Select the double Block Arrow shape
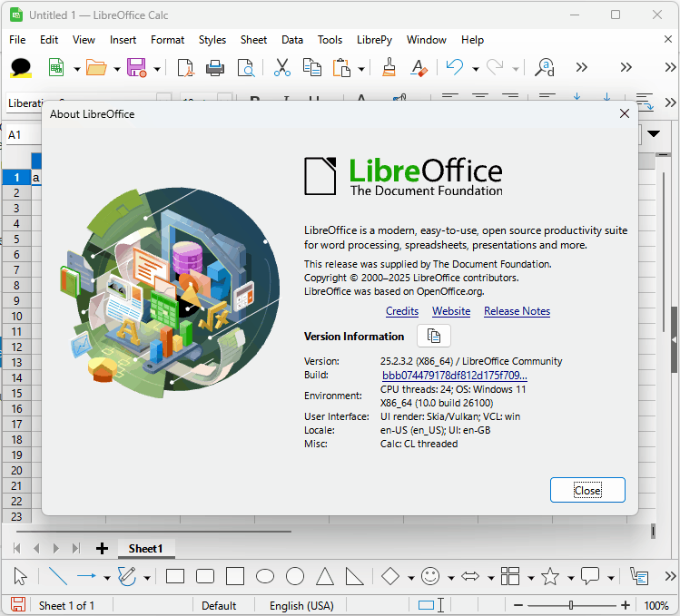The height and width of the screenshot is (616, 680). click(470, 577)
